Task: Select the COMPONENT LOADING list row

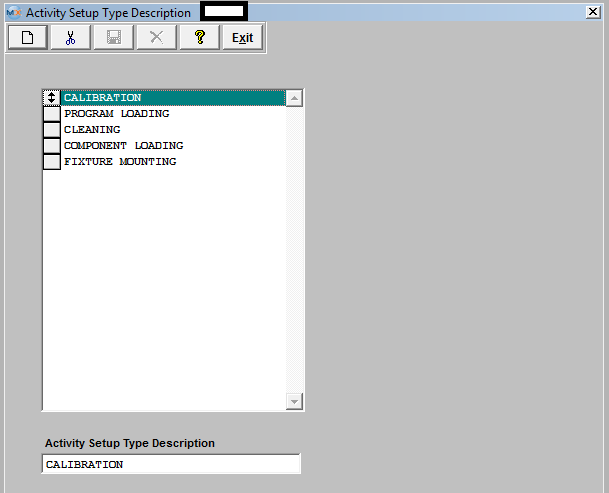Action: click(x=173, y=146)
